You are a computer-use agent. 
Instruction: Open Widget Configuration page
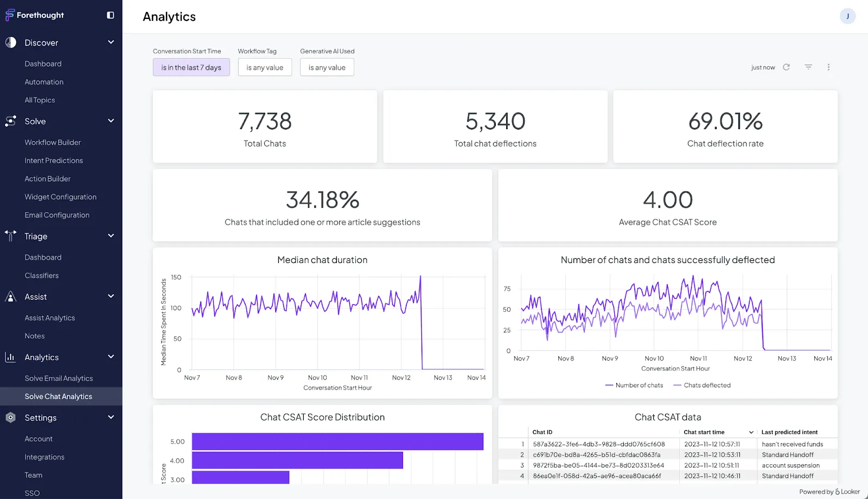60,197
